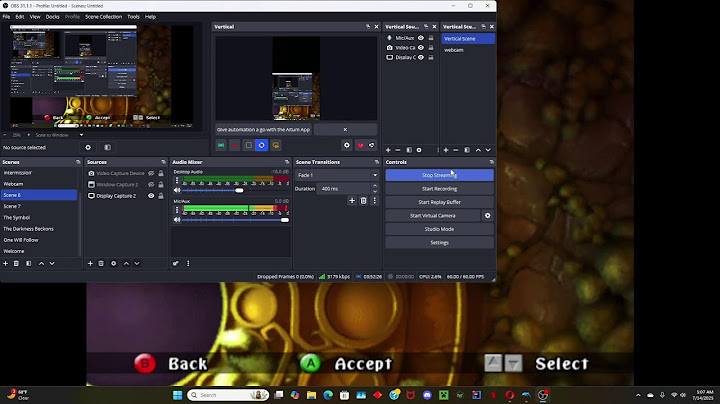Show hidden system tray icons chevron

pyautogui.click(x=638, y=395)
